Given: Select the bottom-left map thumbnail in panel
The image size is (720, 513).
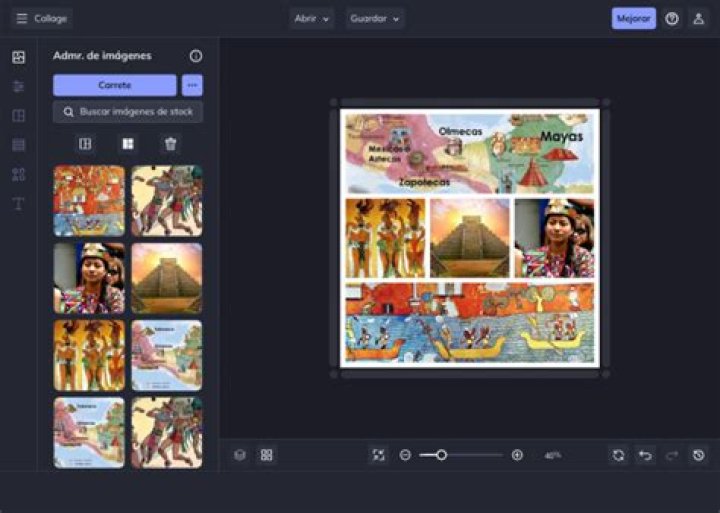Looking at the screenshot, I should 89,433.
